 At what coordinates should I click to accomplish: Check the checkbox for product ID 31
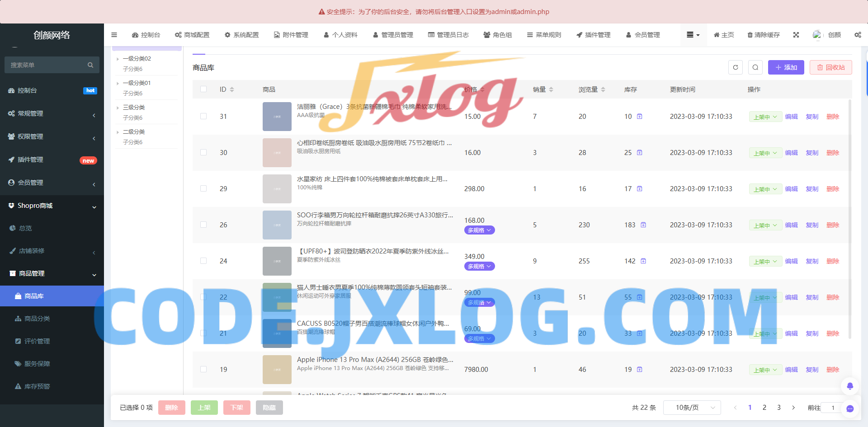203,116
